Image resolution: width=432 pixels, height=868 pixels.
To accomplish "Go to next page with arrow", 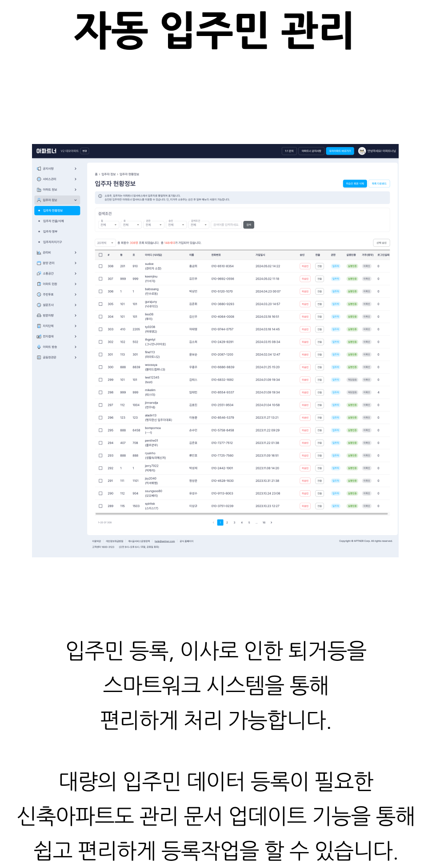I will [x=272, y=523].
